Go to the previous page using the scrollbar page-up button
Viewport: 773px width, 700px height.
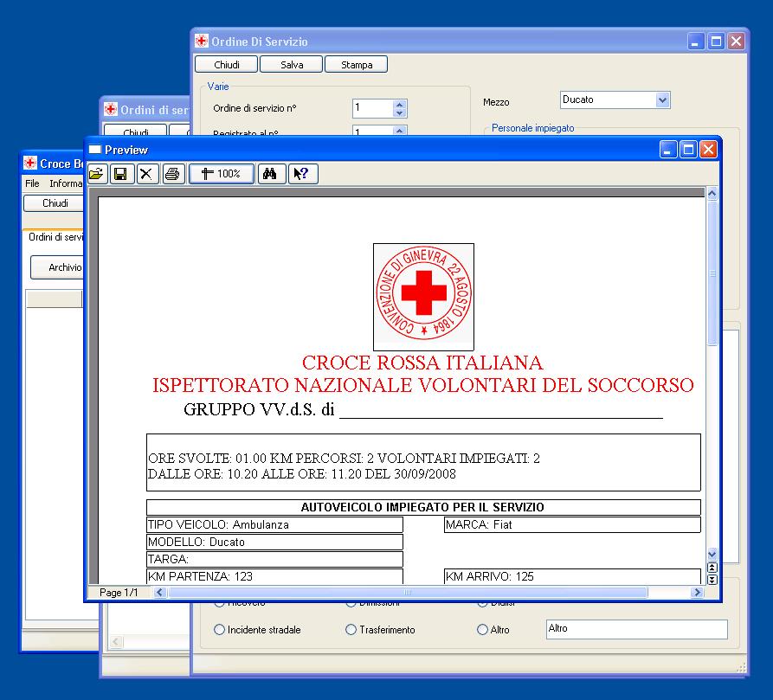712,568
